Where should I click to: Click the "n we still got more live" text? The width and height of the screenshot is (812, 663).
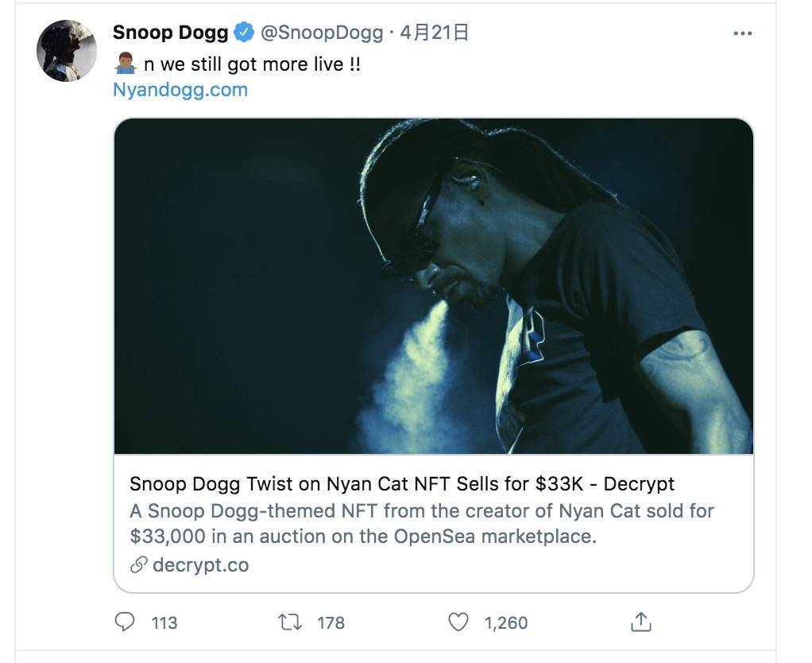252,64
